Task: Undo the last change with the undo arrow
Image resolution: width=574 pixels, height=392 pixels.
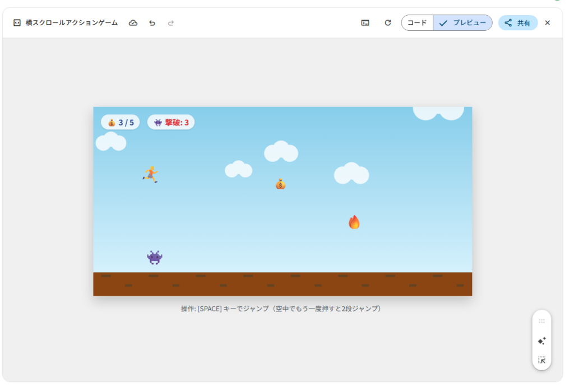Action: [152, 23]
